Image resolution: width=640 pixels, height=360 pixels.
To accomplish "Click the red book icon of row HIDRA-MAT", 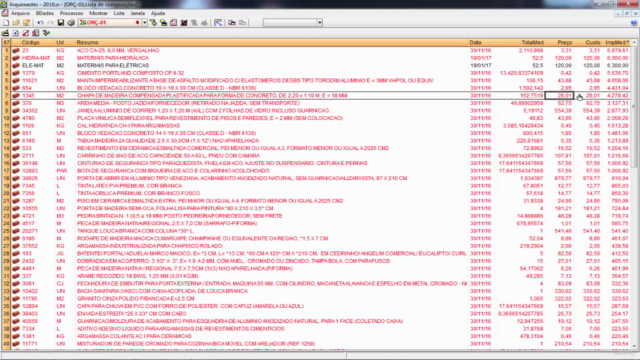I will coord(16,58).
